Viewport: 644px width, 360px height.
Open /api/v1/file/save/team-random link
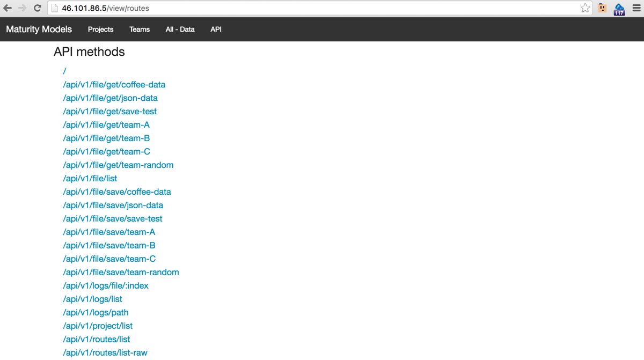121,272
